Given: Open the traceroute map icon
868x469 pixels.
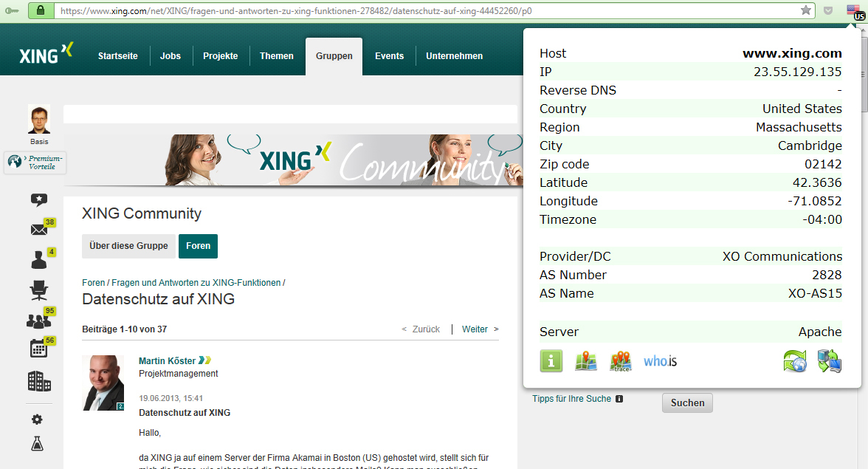Looking at the screenshot, I should pyautogui.click(x=621, y=361).
